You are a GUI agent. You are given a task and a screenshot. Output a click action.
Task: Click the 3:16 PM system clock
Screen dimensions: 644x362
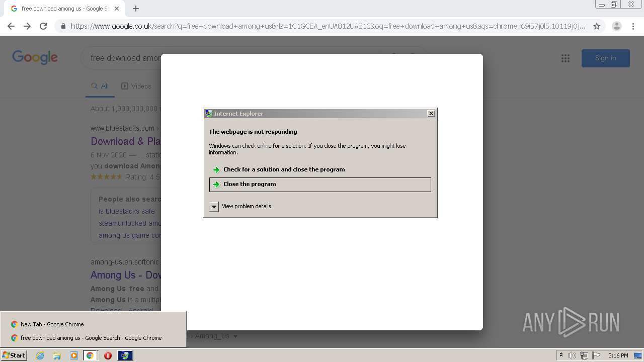click(x=618, y=355)
